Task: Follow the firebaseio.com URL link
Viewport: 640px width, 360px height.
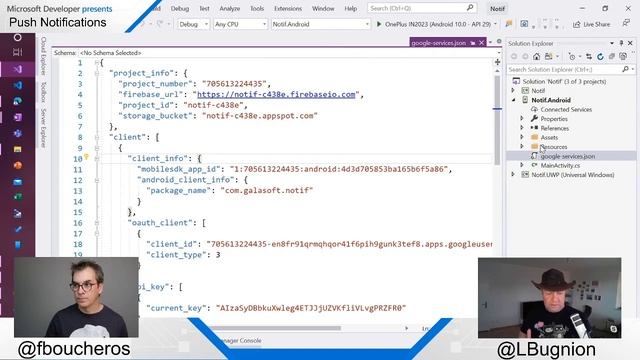Action: 276,94
